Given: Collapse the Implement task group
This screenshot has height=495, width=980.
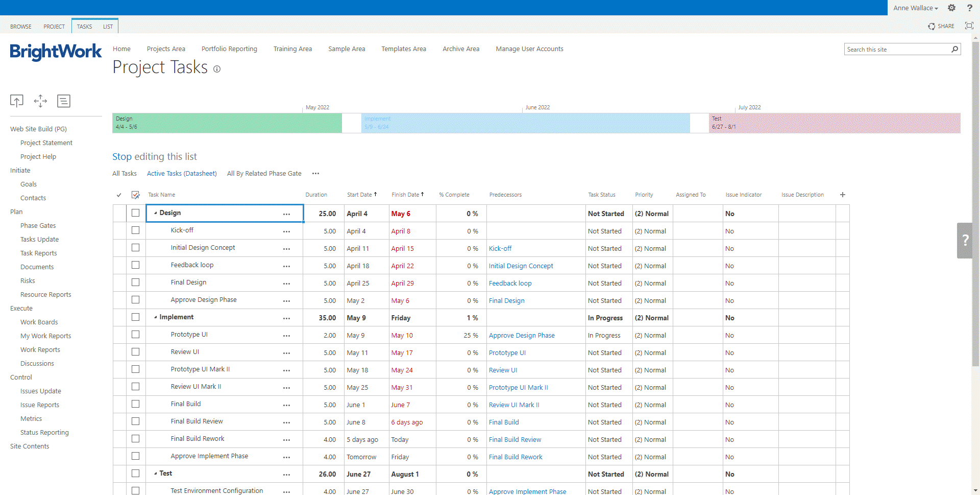Looking at the screenshot, I should tap(155, 317).
